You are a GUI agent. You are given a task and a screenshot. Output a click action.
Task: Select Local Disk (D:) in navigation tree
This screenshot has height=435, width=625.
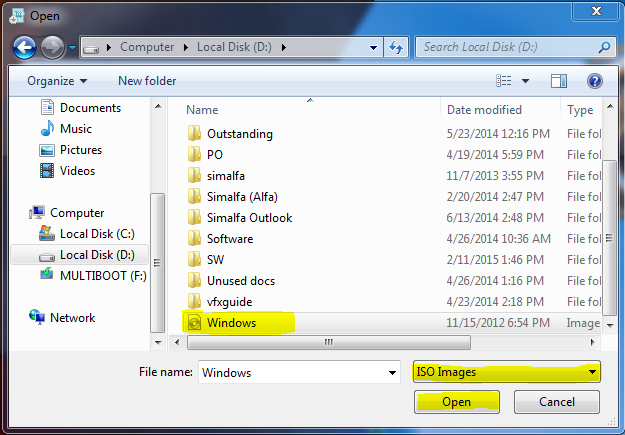click(x=80, y=255)
